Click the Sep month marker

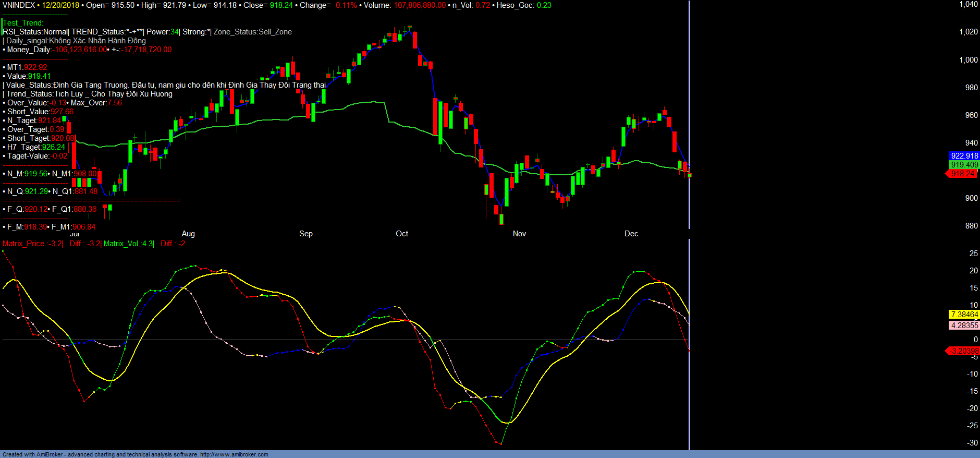306,234
